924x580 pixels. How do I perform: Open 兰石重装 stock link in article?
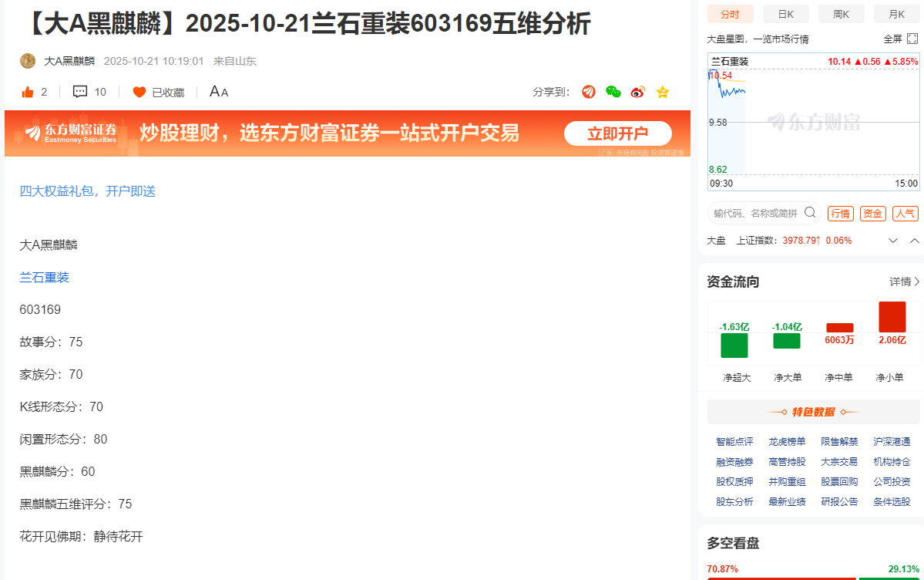(x=44, y=278)
